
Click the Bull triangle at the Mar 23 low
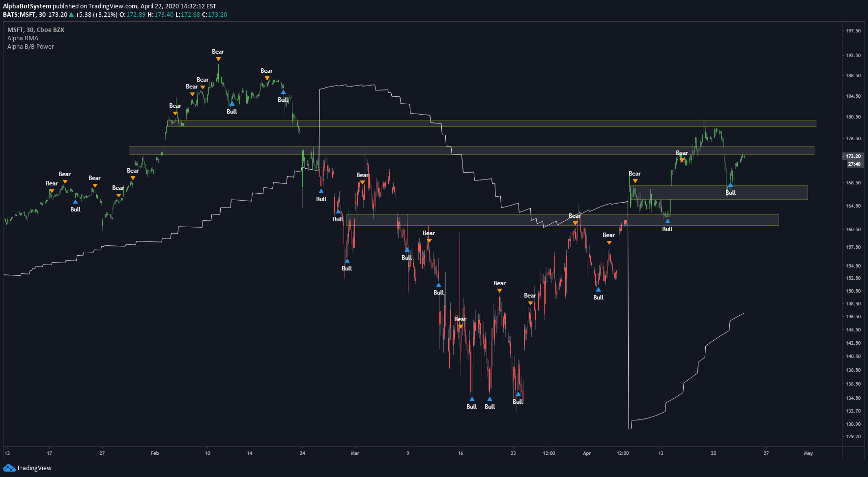(x=518, y=394)
